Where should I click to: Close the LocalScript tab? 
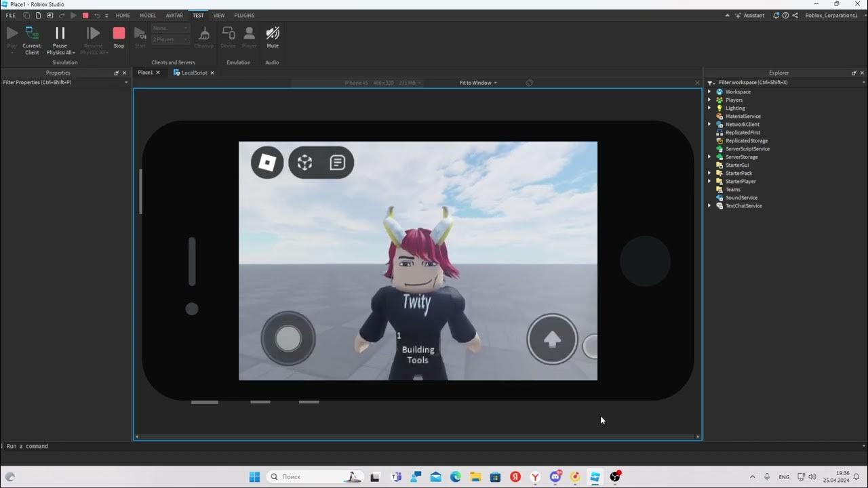pyautogui.click(x=212, y=73)
